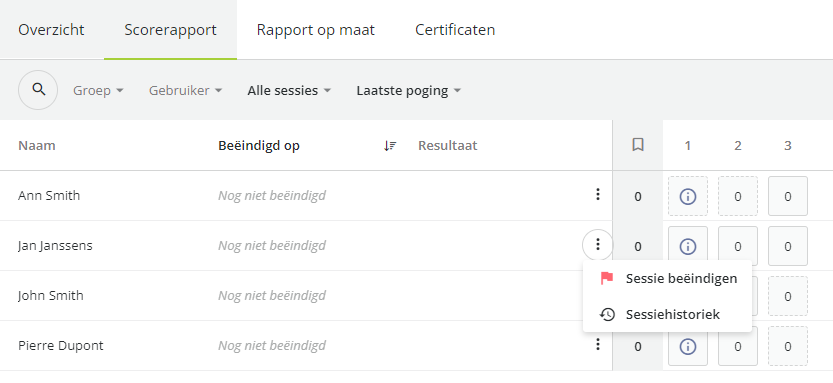Viewport: 833px width, 383px height.
Task: Click Jan Janssens' info icon for question 1
Action: tap(688, 246)
